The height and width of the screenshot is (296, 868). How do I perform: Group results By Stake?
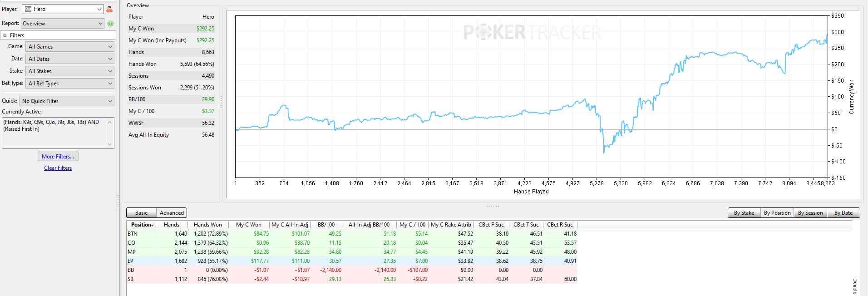point(744,213)
